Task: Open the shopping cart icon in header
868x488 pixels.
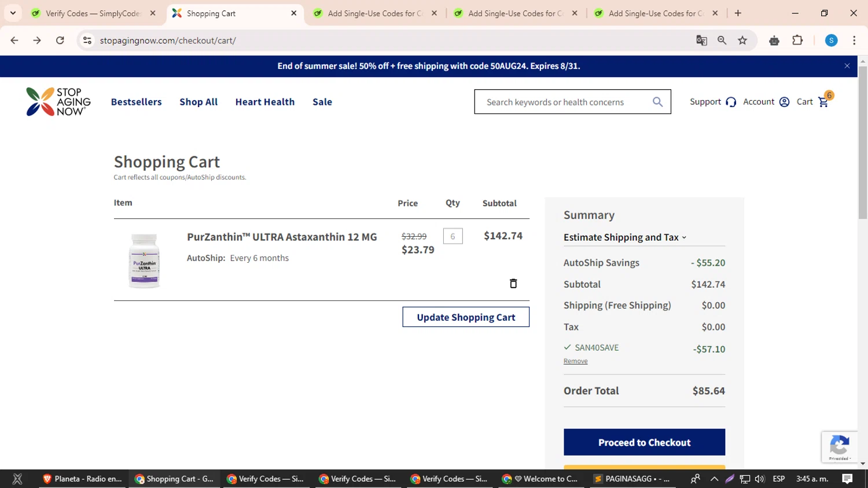Action: [x=823, y=102]
